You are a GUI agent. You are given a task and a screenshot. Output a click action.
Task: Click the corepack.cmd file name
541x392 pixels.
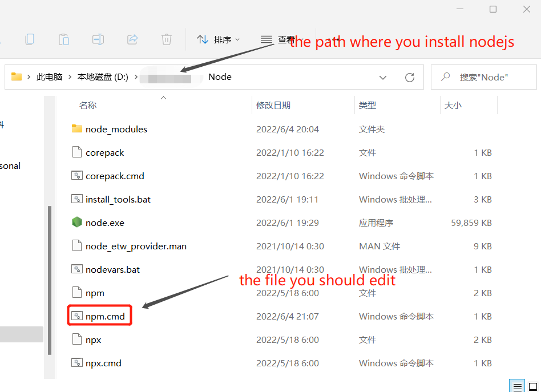point(115,176)
